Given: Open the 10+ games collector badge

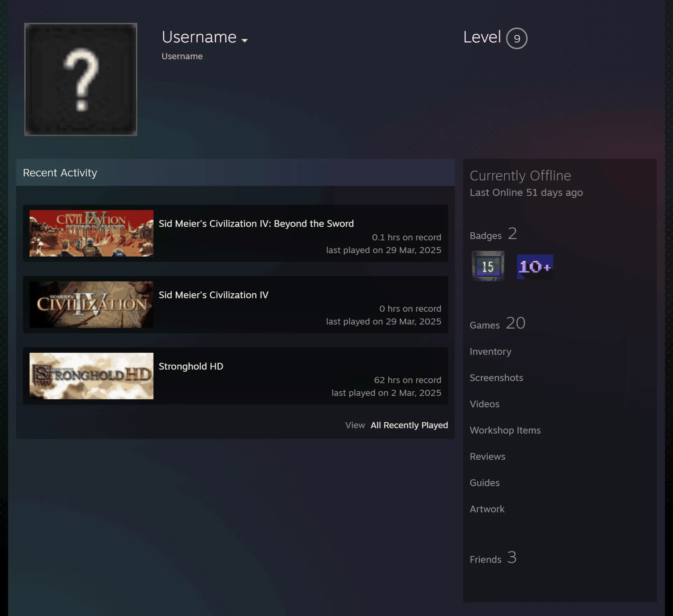Looking at the screenshot, I should [535, 267].
